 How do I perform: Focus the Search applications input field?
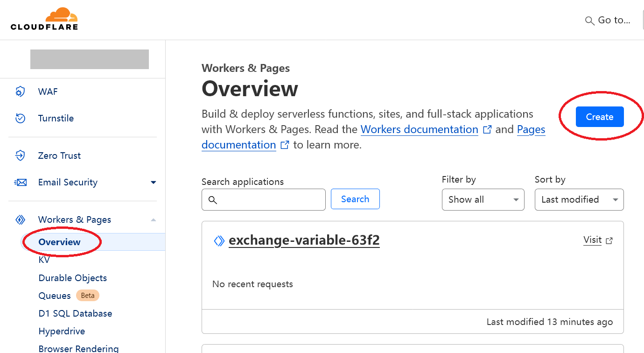264,199
